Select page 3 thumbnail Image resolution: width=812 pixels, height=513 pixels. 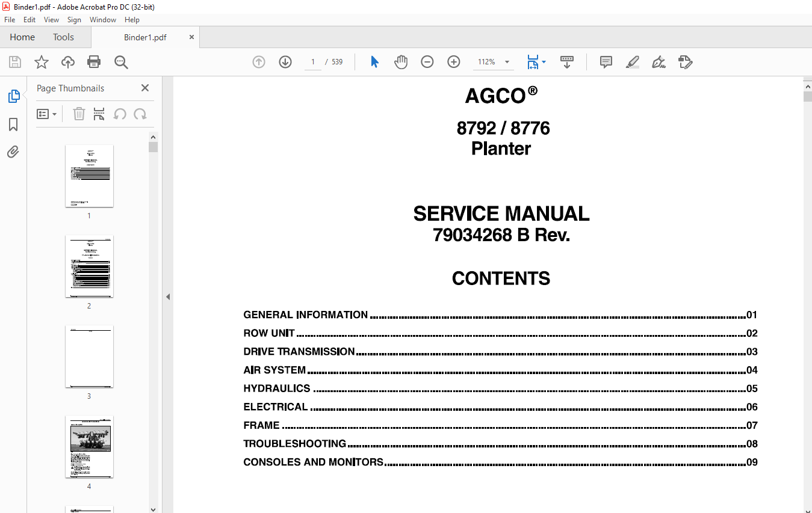pyautogui.click(x=89, y=356)
